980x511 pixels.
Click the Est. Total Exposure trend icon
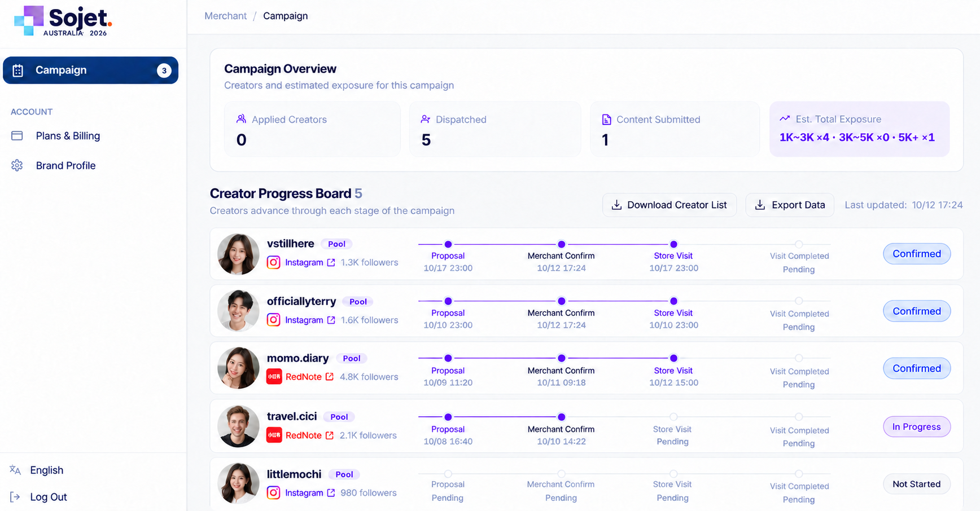coord(785,118)
